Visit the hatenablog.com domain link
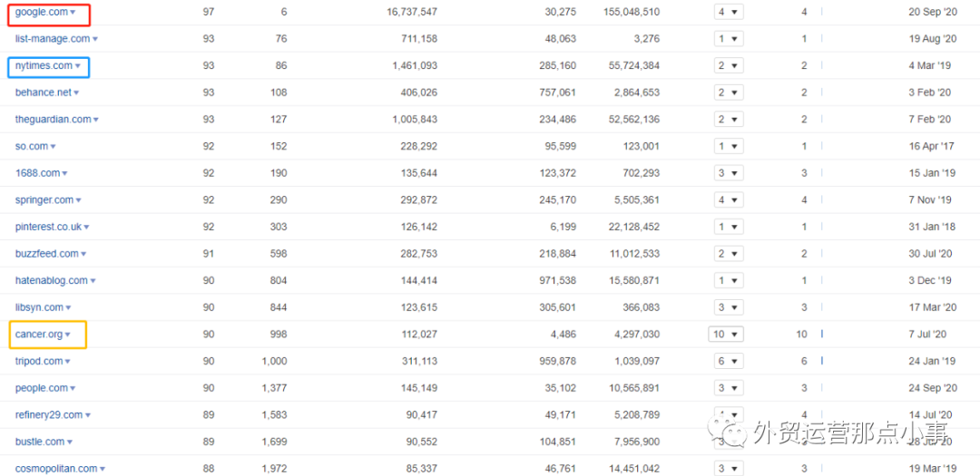 tap(52, 281)
